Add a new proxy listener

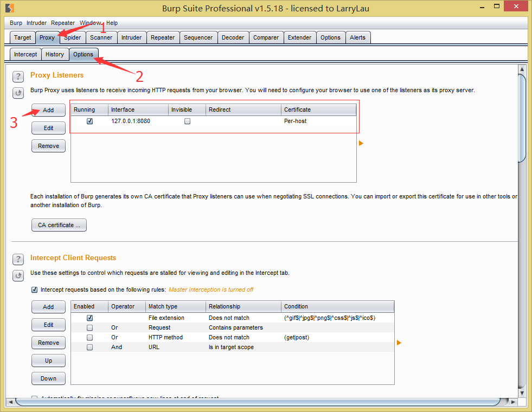point(48,110)
